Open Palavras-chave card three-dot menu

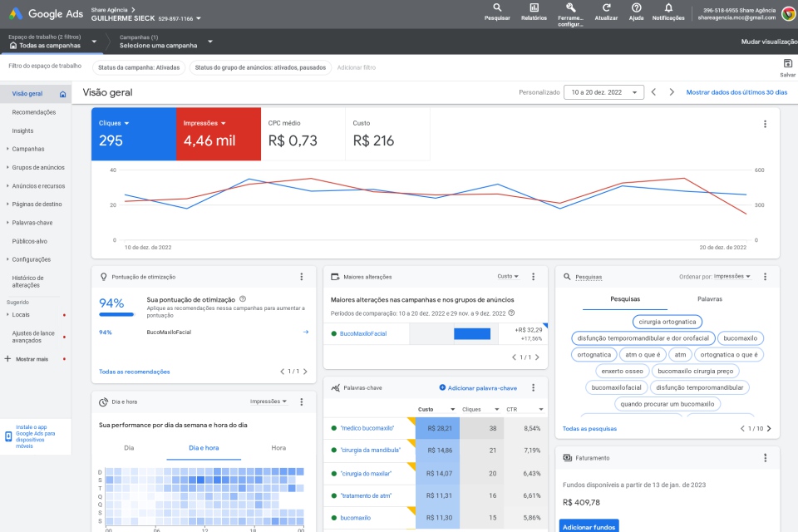[x=534, y=388]
